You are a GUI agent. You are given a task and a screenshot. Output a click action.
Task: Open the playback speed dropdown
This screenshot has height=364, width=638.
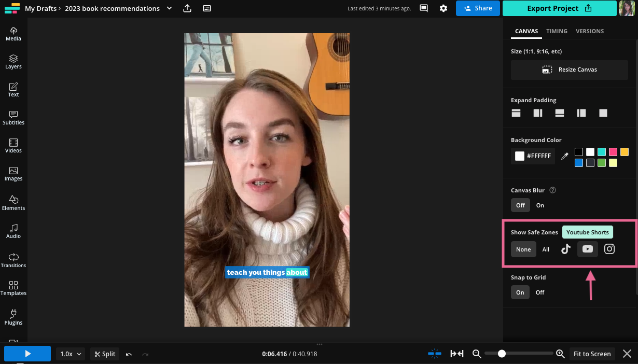point(70,354)
